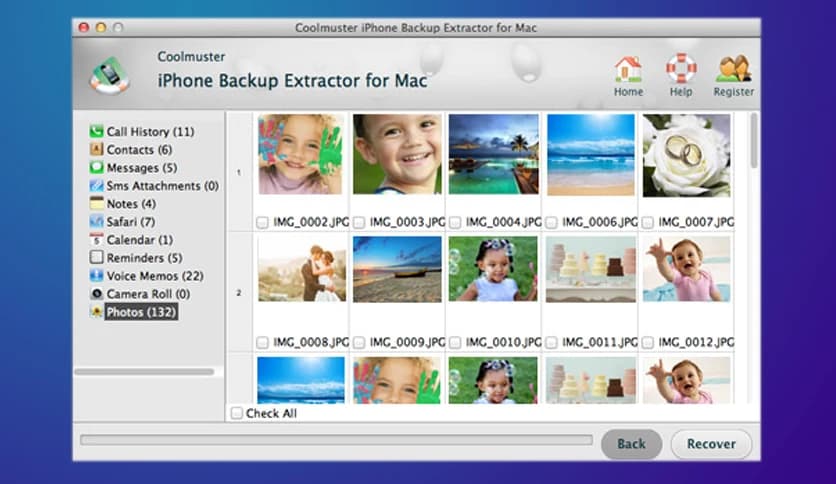This screenshot has width=836, height=484.
Task: Select the Voice Memos icon
Action: [x=97, y=276]
